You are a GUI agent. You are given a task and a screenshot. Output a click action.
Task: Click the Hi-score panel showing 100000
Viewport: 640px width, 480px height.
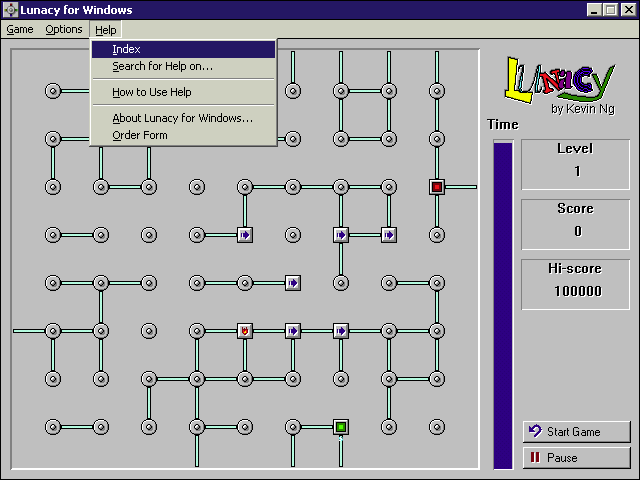pos(578,283)
